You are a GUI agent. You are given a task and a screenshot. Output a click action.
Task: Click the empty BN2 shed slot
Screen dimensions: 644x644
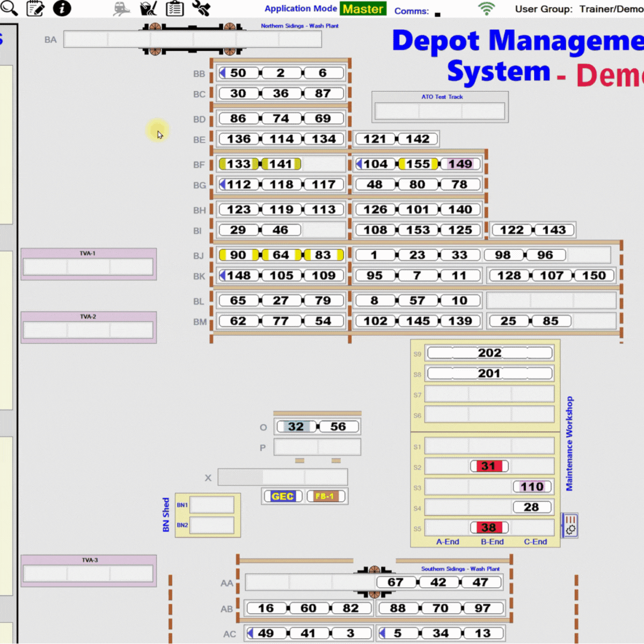pyautogui.click(x=212, y=525)
